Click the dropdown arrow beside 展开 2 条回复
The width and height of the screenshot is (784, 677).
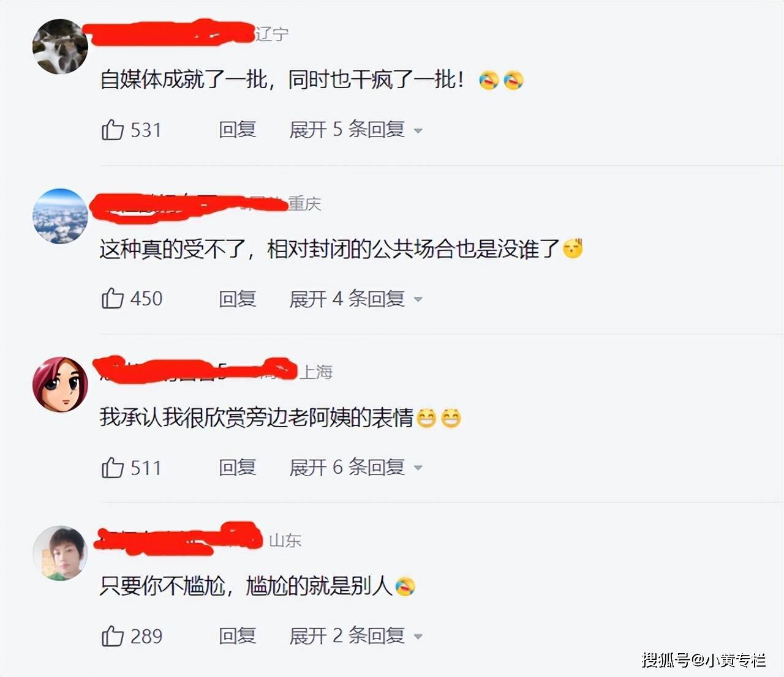(418, 637)
